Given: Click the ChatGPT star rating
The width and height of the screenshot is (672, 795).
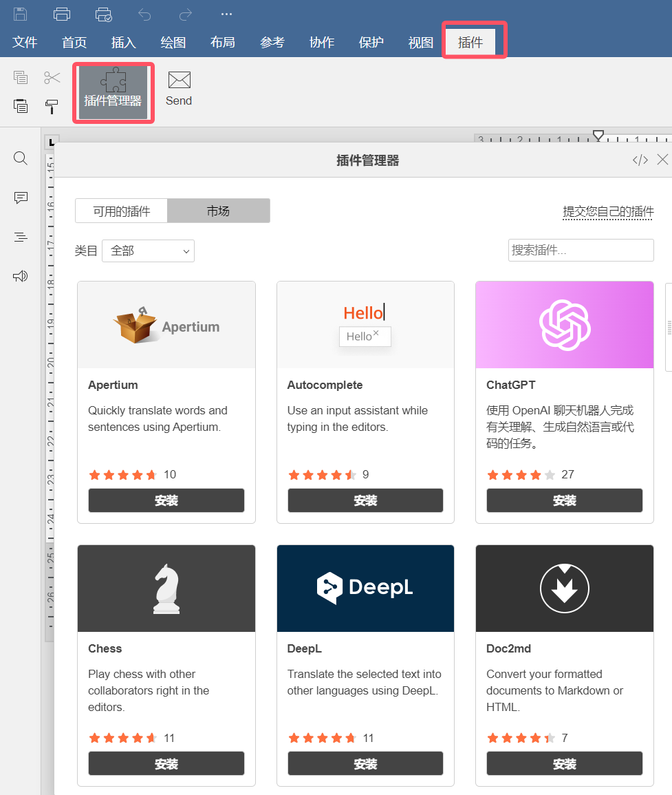Looking at the screenshot, I should pyautogui.click(x=521, y=475).
